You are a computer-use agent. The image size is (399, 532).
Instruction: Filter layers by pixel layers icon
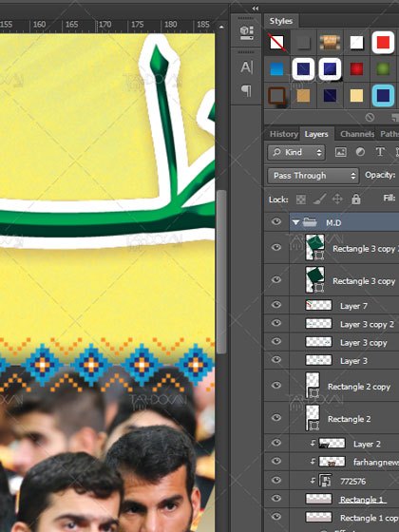click(341, 152)
